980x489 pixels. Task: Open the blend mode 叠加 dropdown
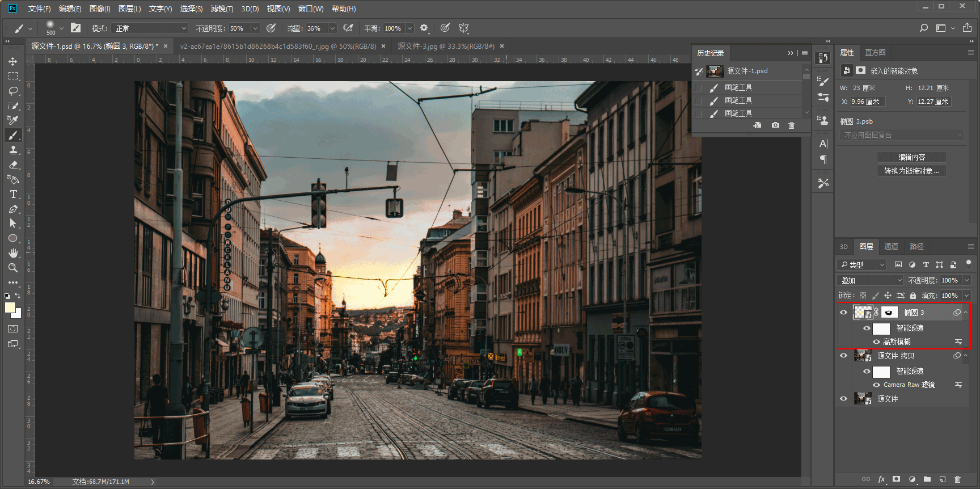pos(871,280)
